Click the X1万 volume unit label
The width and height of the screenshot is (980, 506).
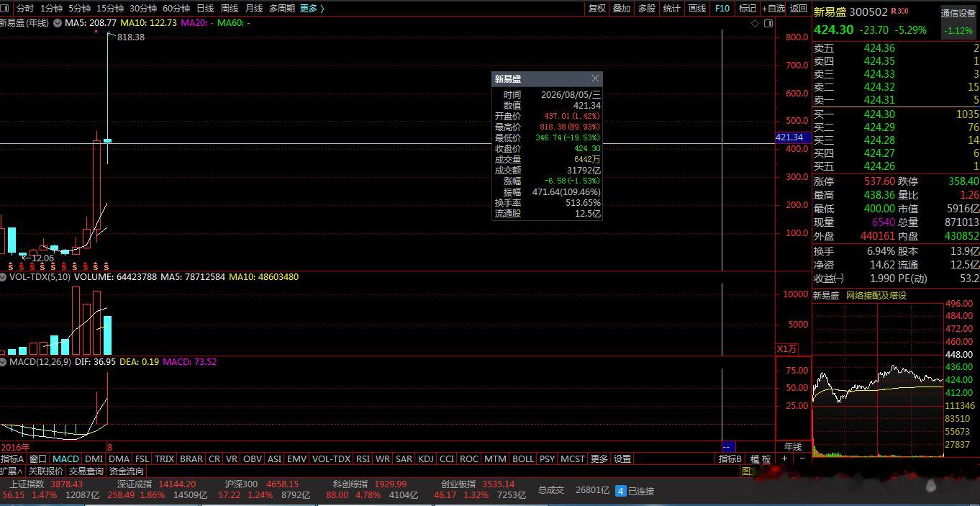point(786,348)
